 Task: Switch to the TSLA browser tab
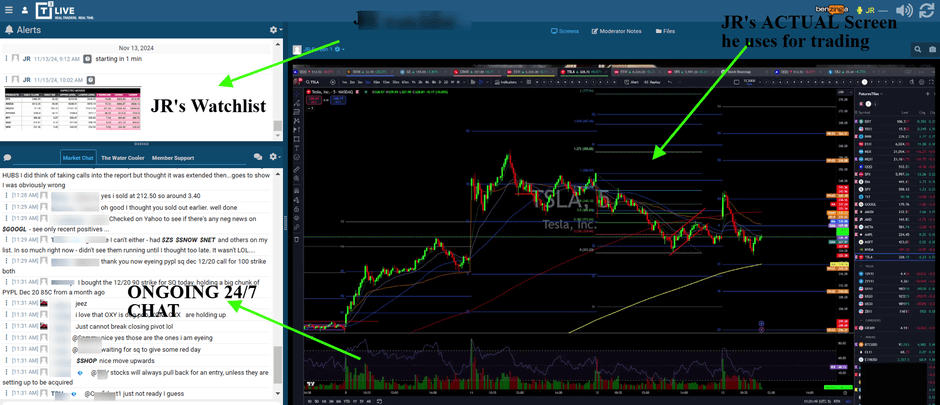(x=586, y=72)
